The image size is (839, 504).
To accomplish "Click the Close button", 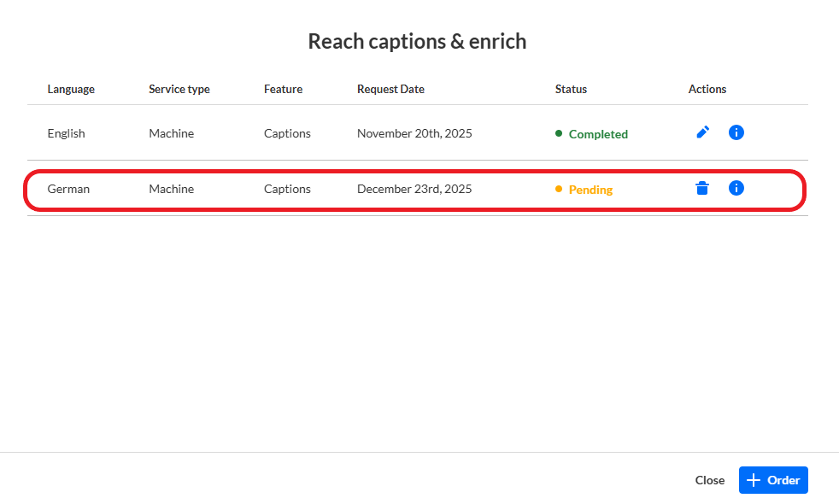I will pos(709,479).
